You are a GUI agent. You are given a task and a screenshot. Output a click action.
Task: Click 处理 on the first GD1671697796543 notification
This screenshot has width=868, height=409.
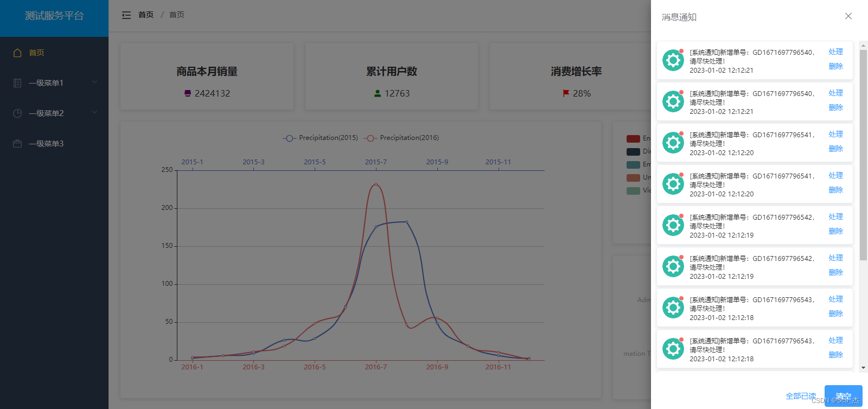pyautogui.click(x=835, y=299)
